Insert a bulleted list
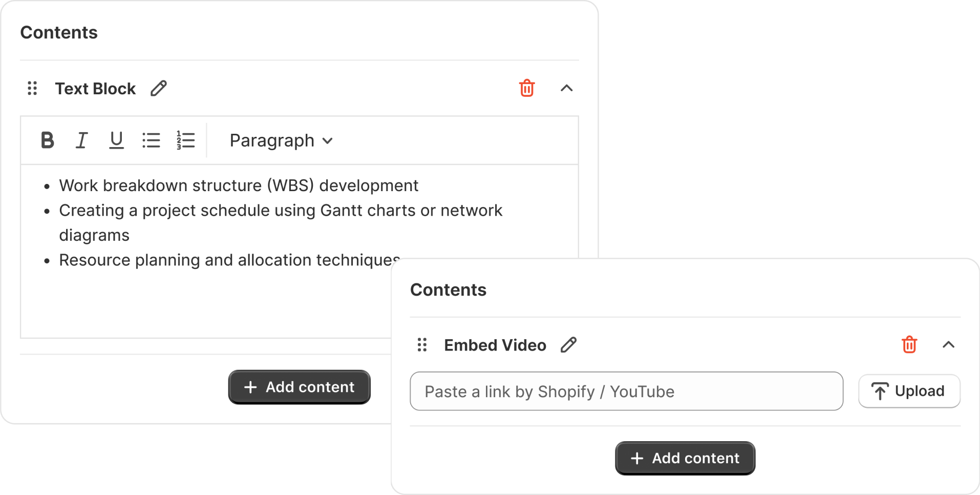Viewport: 980px width, 495px height. click(x=151, y=140)
